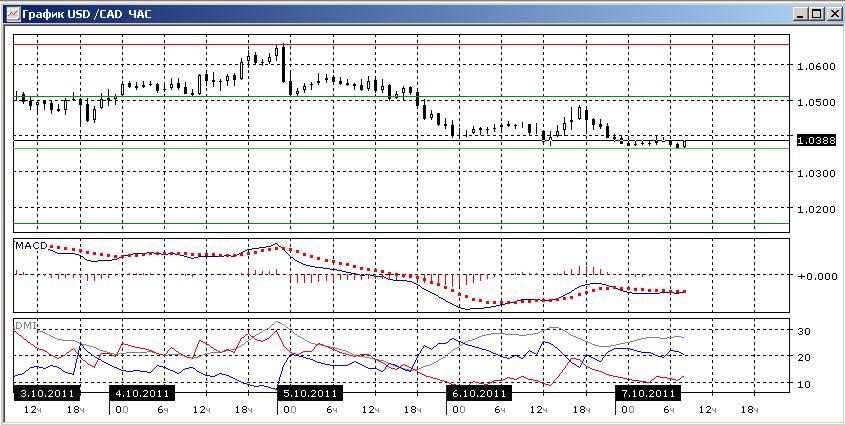Image resolution: width=845 pixels, height=425 pixels.
Task: Click the chart icon in title bar
Action: (x=12, y=14)
